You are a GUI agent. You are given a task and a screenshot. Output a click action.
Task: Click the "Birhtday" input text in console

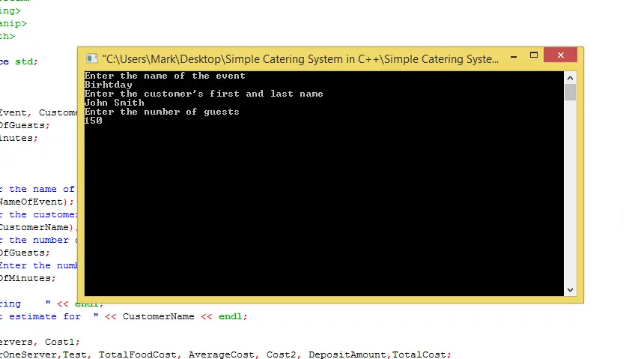click(x=108, y=85)
